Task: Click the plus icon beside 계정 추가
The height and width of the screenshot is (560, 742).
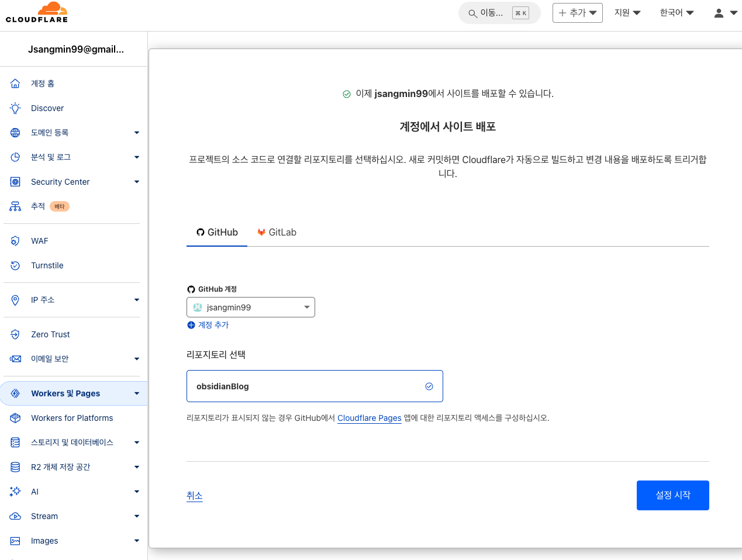Action: pyautogui.click(x=191, y=325)
